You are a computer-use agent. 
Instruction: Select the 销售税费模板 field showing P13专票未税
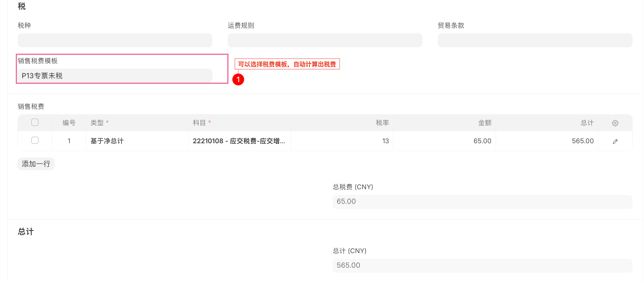coord(115,76)
